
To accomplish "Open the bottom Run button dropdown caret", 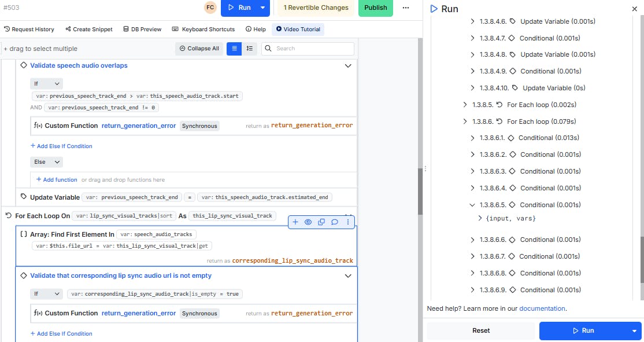I will (x=635, y=330).
